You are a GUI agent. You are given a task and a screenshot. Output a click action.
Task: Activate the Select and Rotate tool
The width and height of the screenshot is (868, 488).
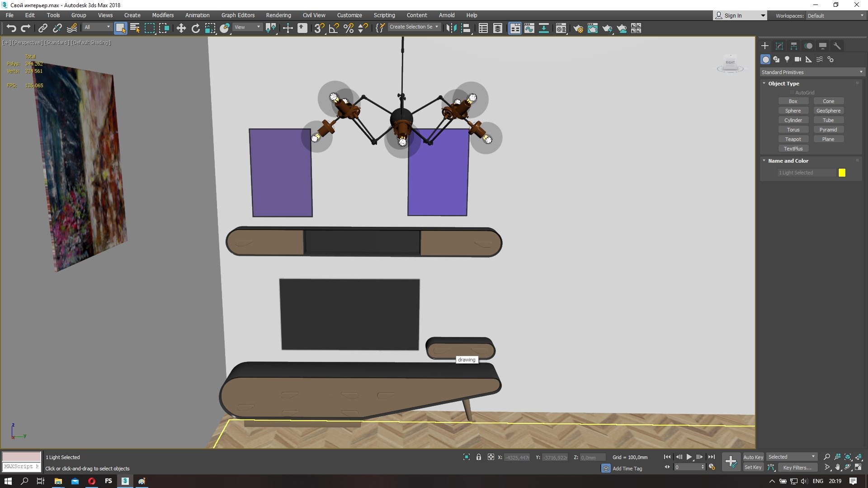[x=195, y=28]
